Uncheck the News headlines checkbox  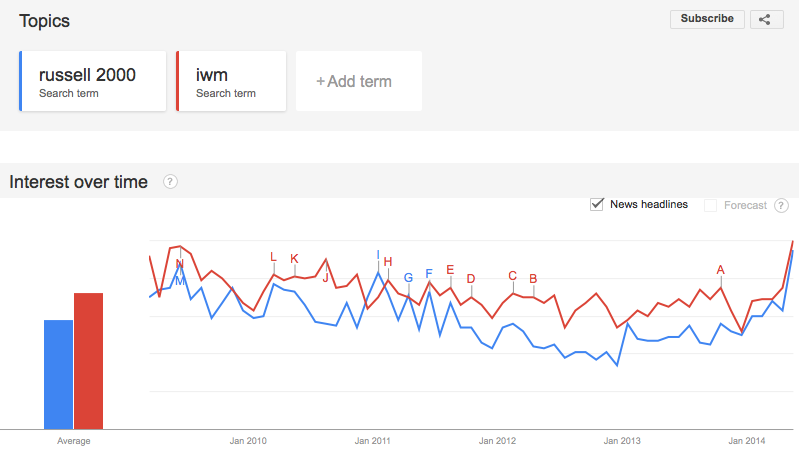tap(597, 204)
